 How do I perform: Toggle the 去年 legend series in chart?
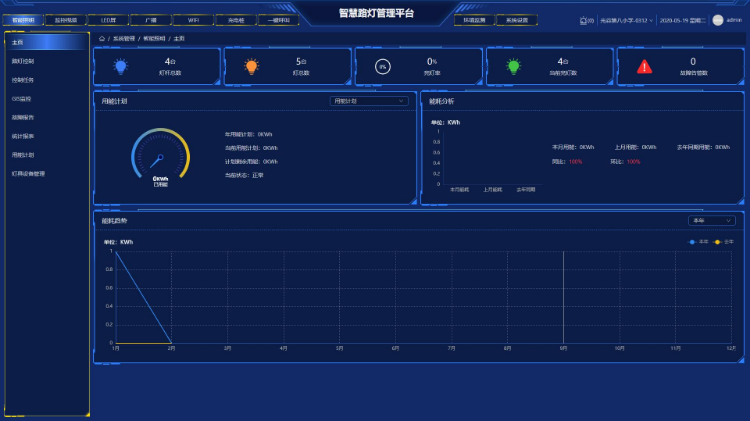[x=724, y=241]
